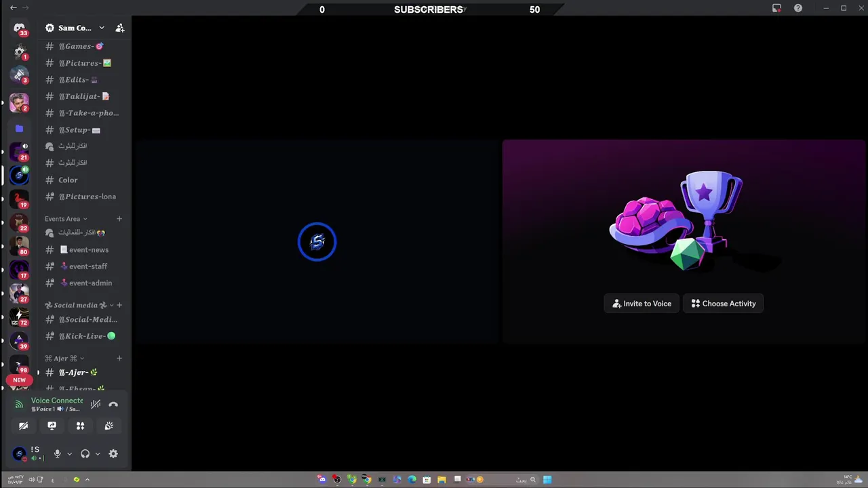Open user settings gear icon
The width and height of the screenshot is (868, 488).
(x=113, y=454)
